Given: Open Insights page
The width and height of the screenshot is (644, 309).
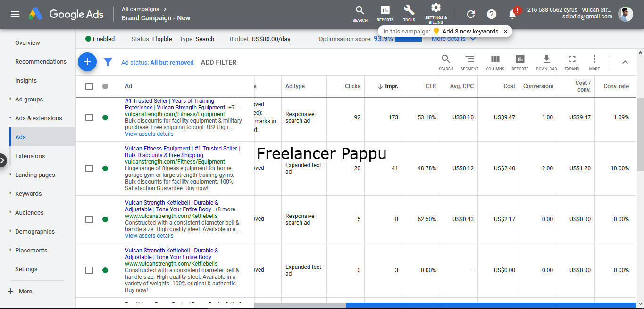Looking at the screenshot, I should pos(26,80).
